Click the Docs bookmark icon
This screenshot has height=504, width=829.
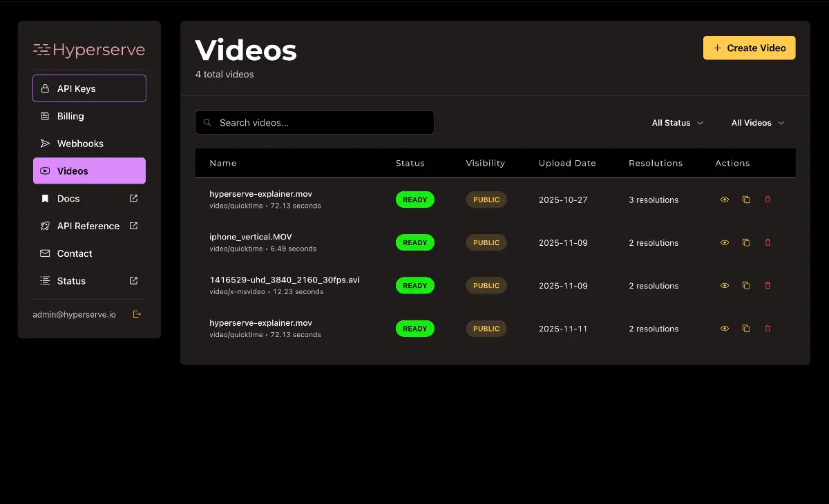point(44,198)
